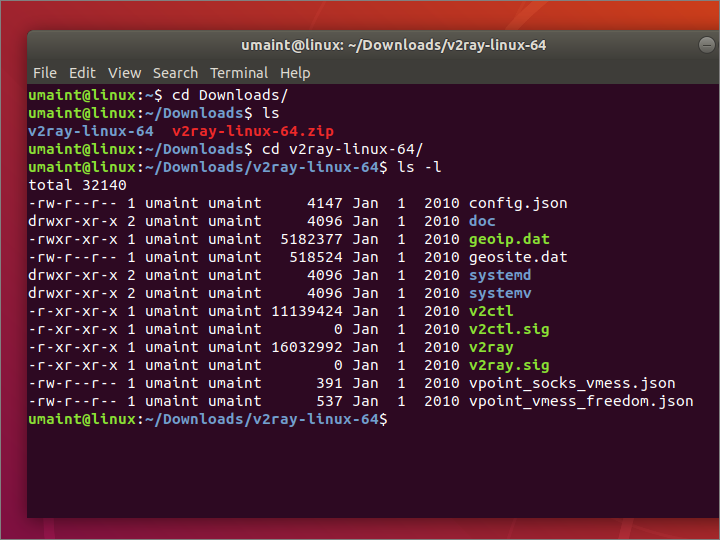Click the vpoint_vmess_freedom.json filename
This screenshot has width=720, height=540.
pyautogui.click(x=580, y=401)
